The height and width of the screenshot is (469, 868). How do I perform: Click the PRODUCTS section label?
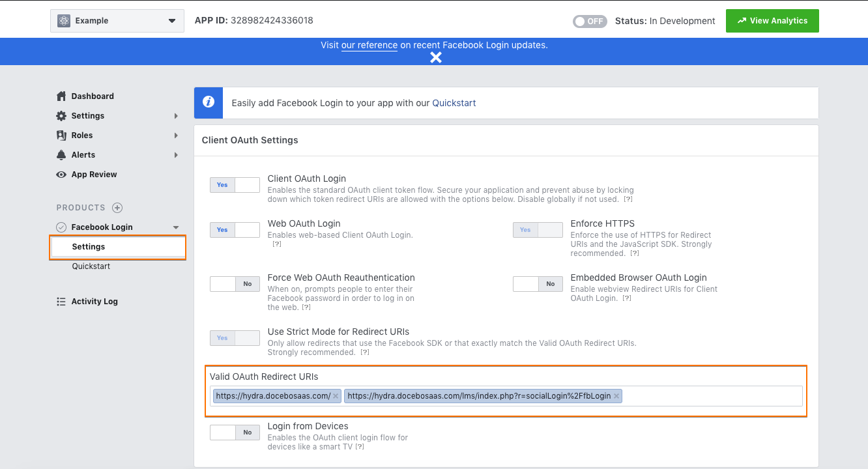click(81, 208)
